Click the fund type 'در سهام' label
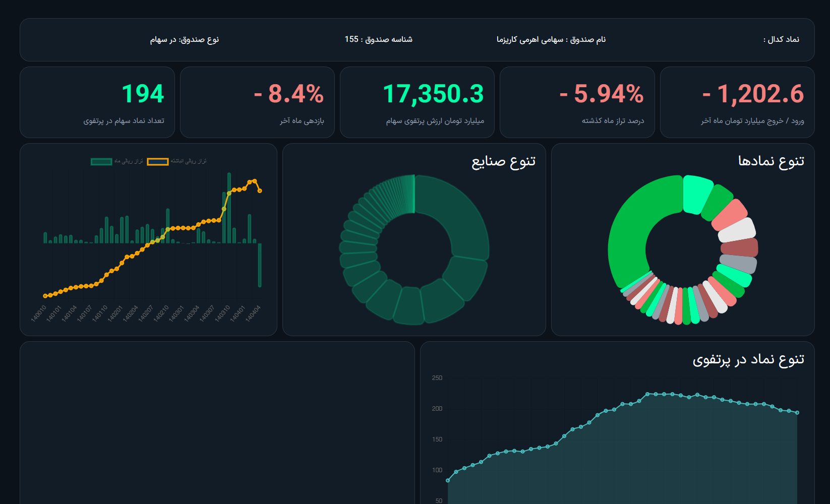 [x=184, y=39]
